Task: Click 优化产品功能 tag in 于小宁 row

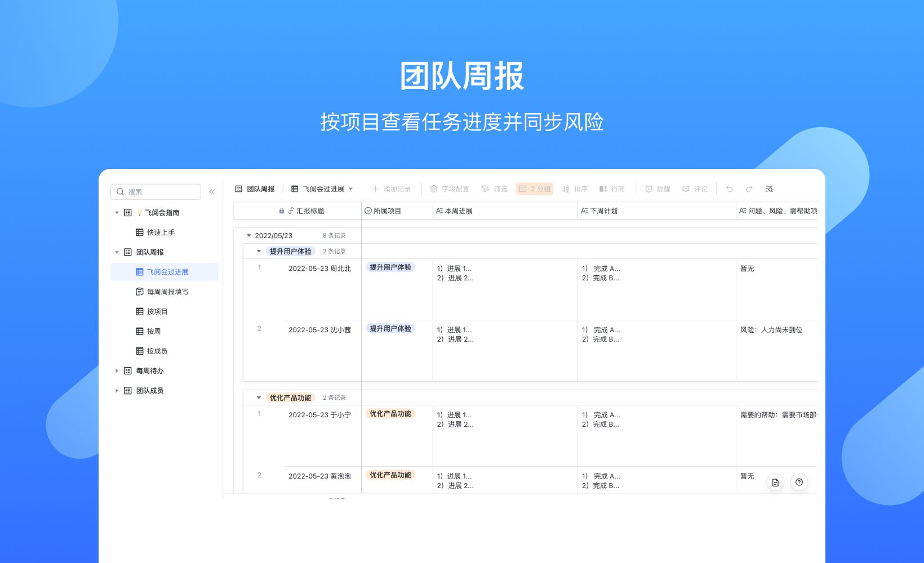Action: click(x=390, y=414)
